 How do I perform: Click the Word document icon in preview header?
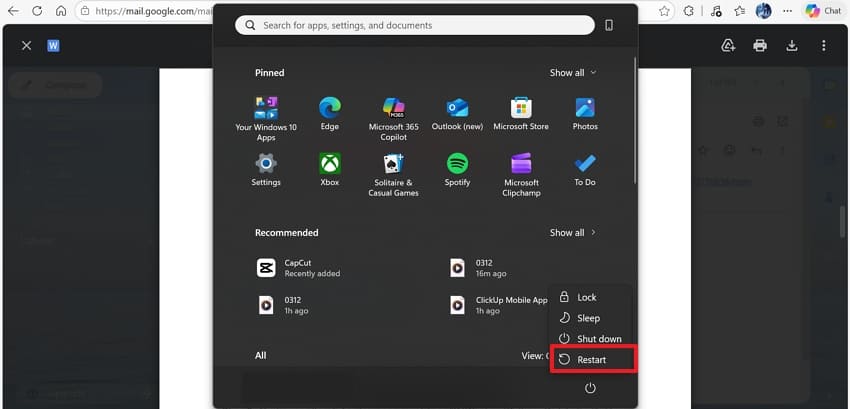pyautogui.click(x=53, y=46)
